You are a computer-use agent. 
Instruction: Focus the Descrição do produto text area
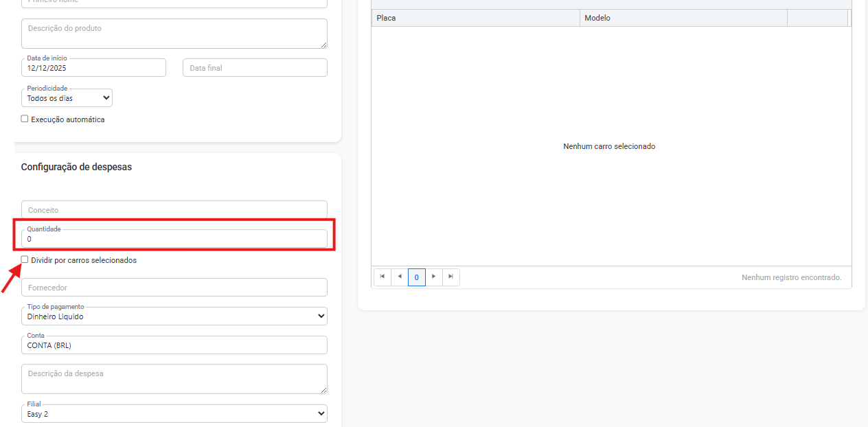click(174, 34)
